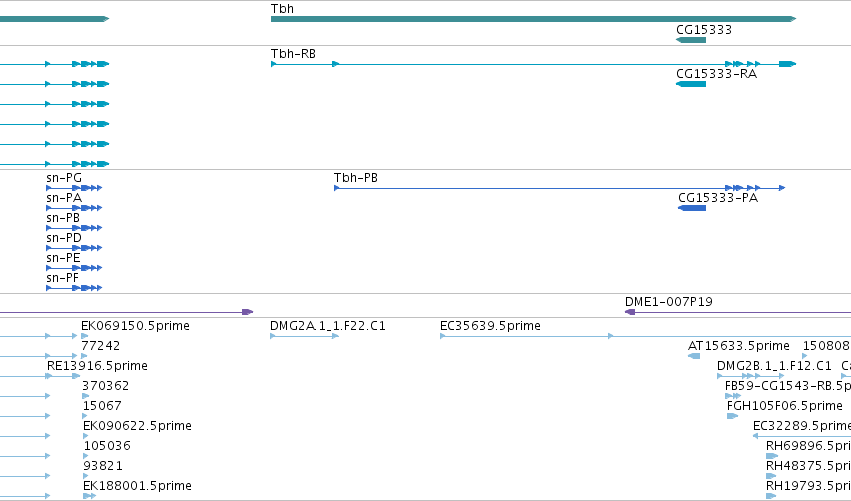
Task: Select the CG15333-PA label
Action: (x=718, y=198)
